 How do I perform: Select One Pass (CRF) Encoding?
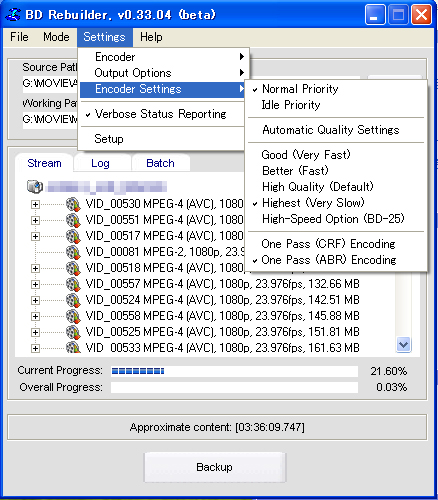[336, 244]
